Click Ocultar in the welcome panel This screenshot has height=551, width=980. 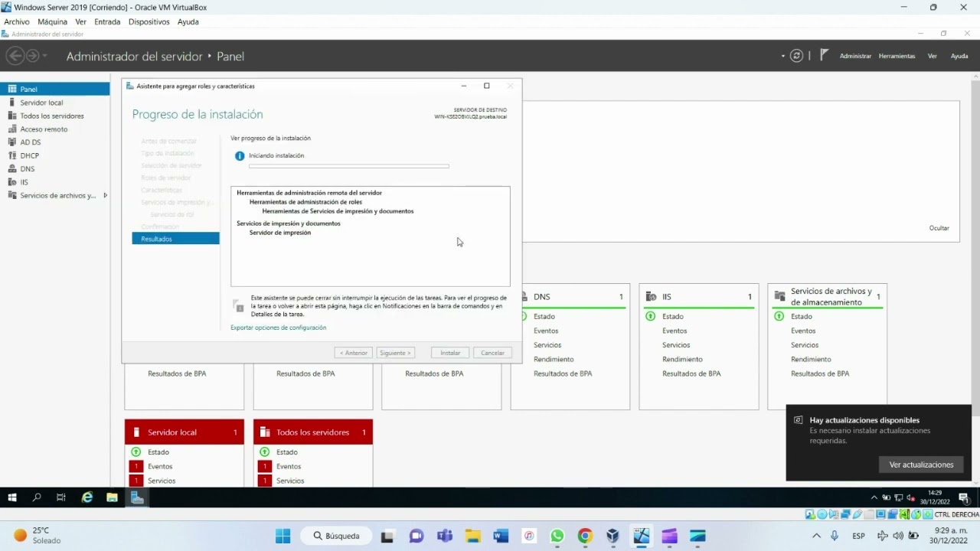(x=939, y=228)
